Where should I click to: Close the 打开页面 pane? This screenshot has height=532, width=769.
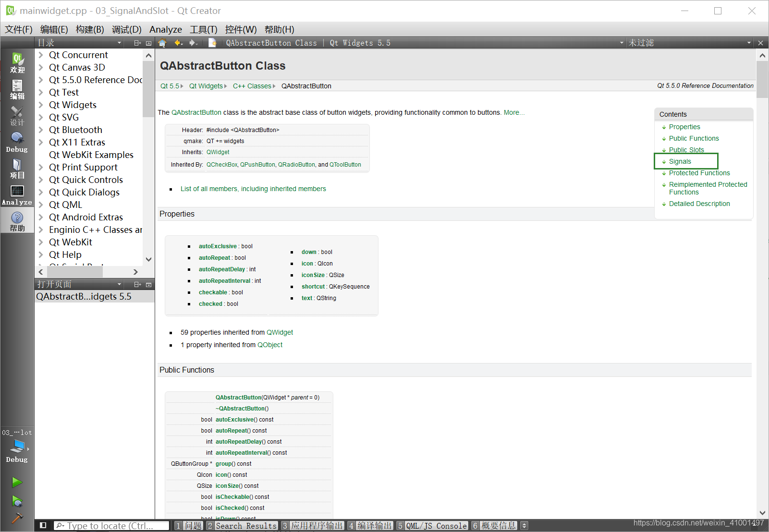149,284
